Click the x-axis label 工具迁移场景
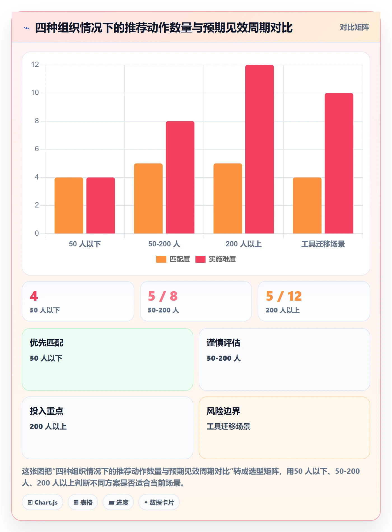Image resolution: width=392 pixels, height=532 pixels. pyautogui.click(x=323, y=244)
